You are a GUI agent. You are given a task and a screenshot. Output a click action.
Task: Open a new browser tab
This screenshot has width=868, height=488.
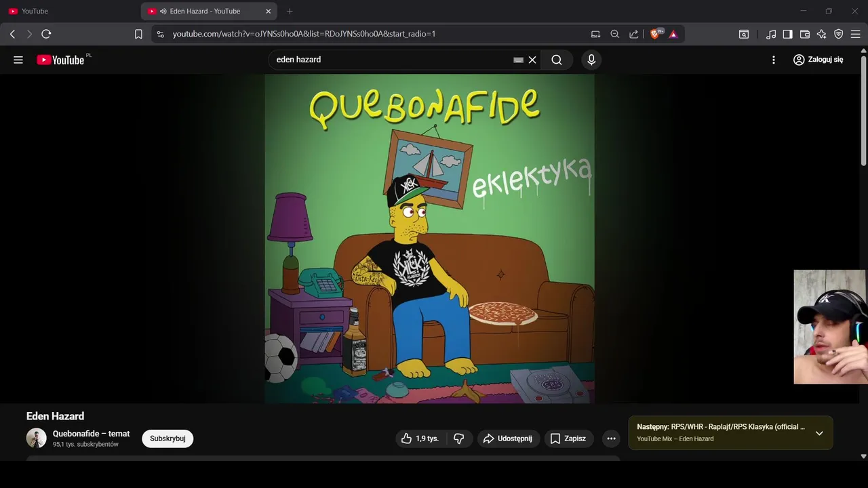[290, 12]
